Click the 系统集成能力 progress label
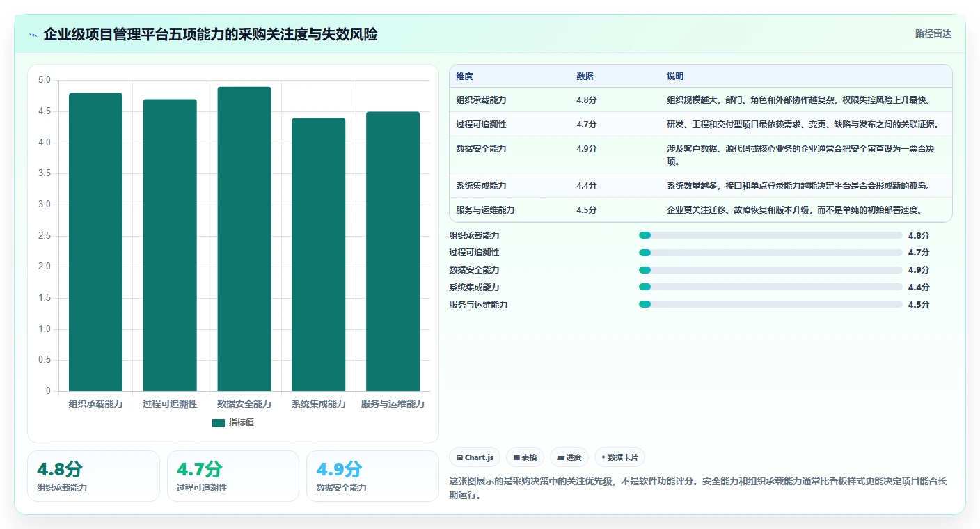 475,287
